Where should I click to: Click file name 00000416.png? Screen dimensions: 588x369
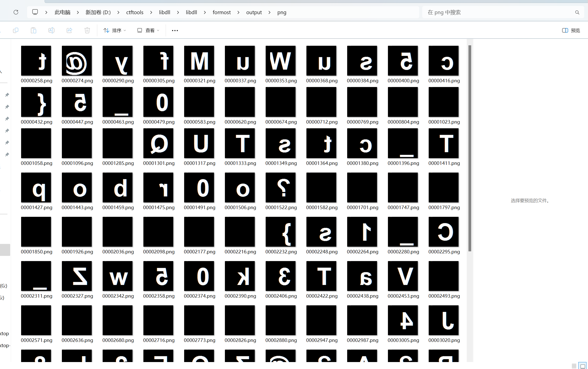point(444,81)
